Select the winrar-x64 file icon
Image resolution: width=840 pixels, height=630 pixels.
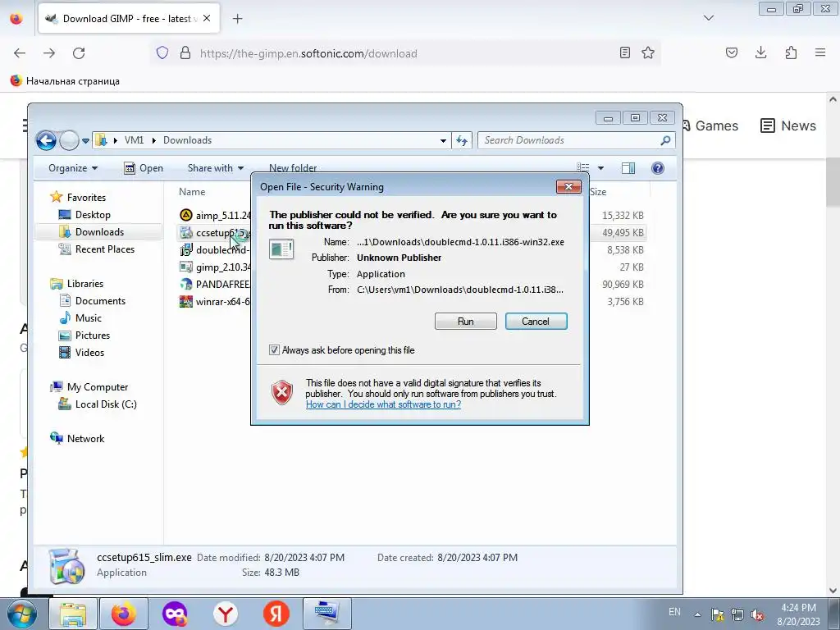point(186,302)
